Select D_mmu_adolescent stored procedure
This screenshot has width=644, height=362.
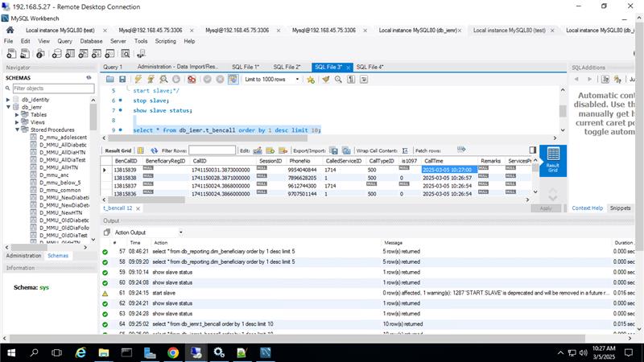[x=63, y=138]
